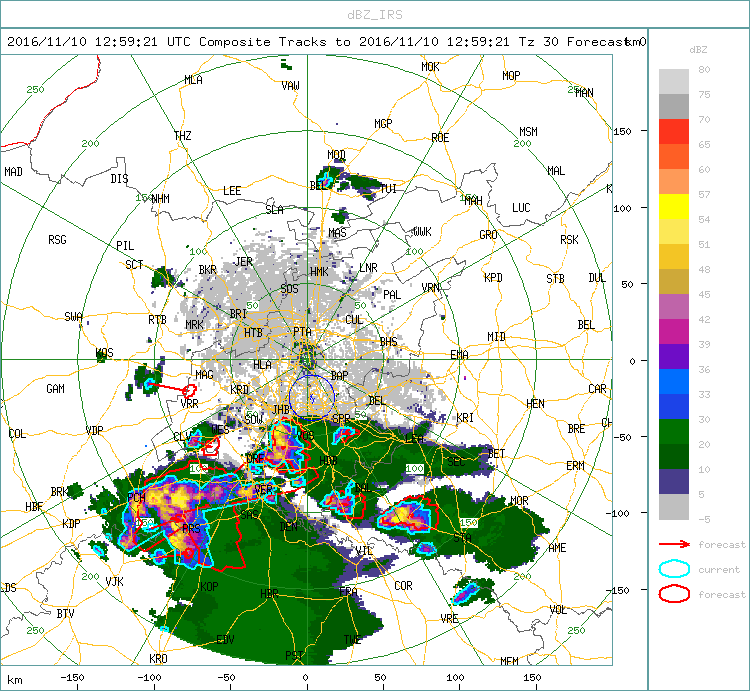Click the red forecast arrow legend icon
This screenshot has width=750, height=691.
point(674,544)
